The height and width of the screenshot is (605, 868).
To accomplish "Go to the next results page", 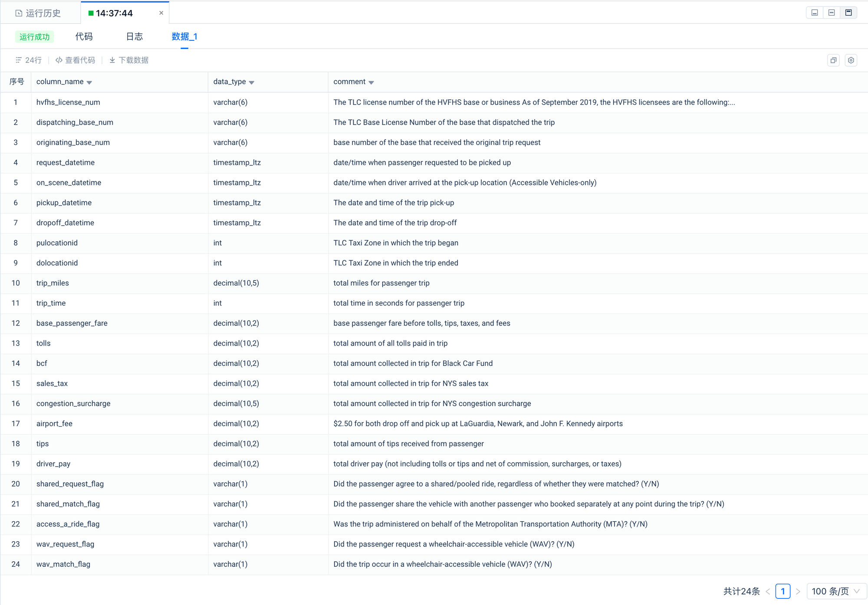I will click(x=798, y=591).
